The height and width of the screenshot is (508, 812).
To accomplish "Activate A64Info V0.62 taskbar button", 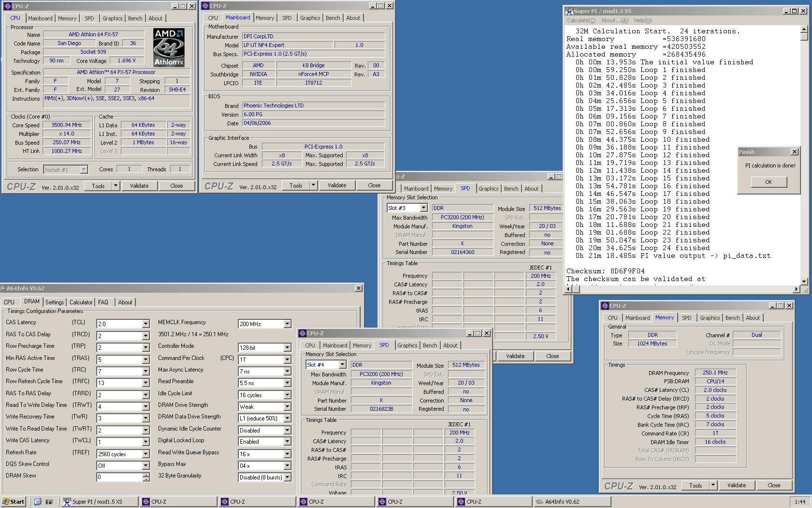I will (572, 502).
